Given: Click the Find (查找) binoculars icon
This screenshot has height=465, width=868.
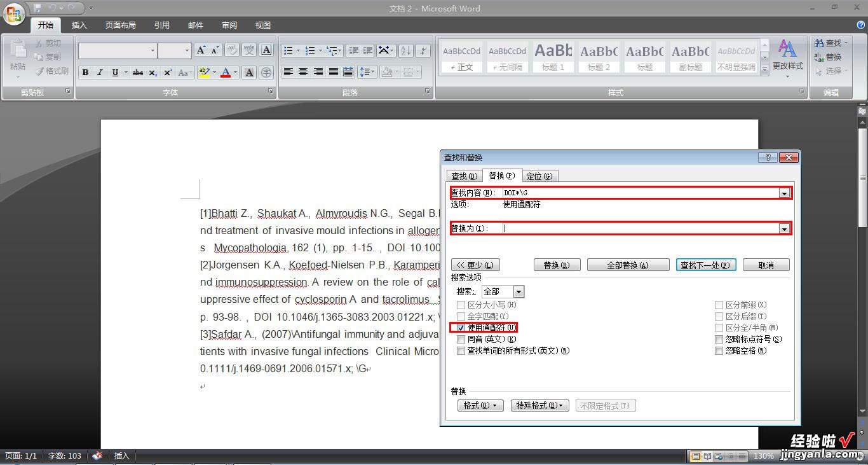Looking at the screenshot, I should click(820, 43).
